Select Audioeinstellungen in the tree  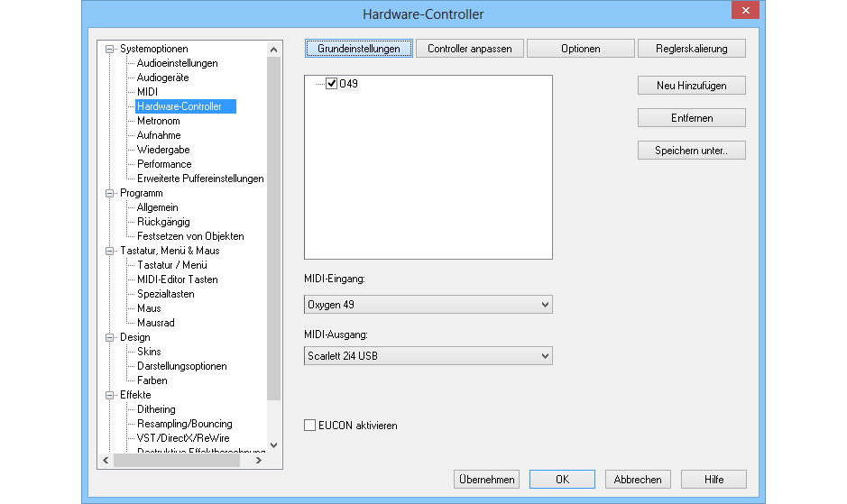point(177,63)
